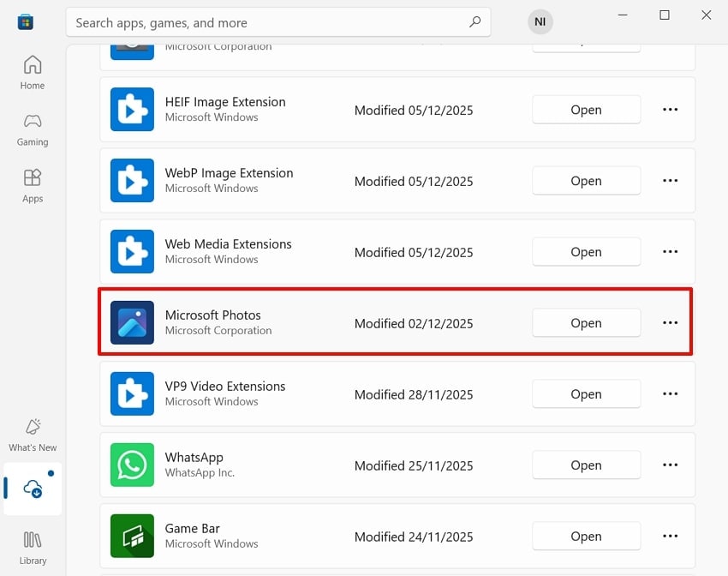Expand more options for WhatsApp
728x576 pixels.
pyautogui.click(x=670, y=465)
